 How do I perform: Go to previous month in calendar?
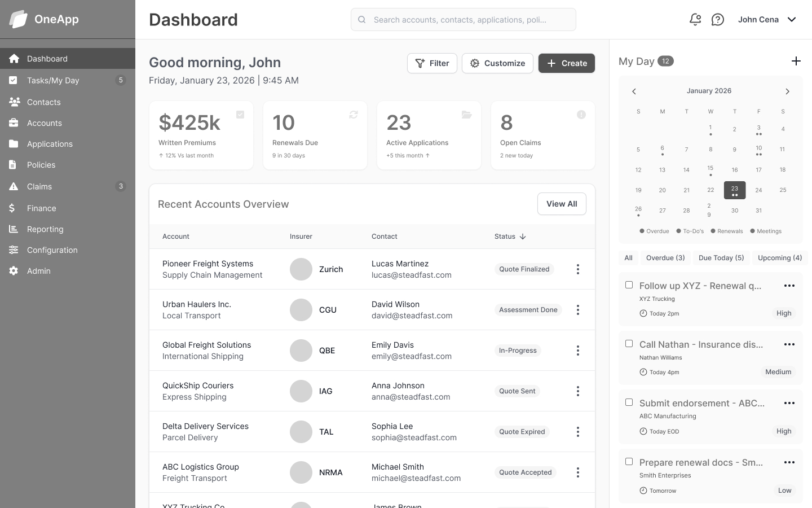pyautogui.click(x=634, y=91)
